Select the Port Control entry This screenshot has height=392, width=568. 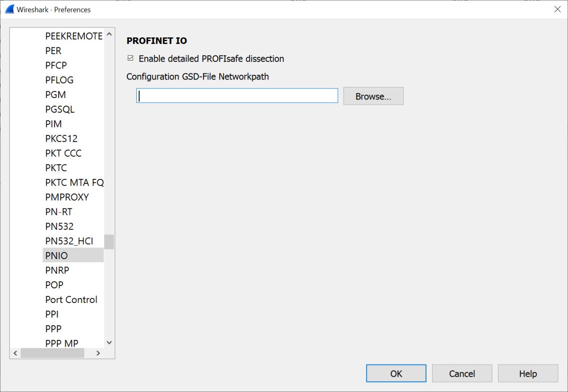(71, 300)
